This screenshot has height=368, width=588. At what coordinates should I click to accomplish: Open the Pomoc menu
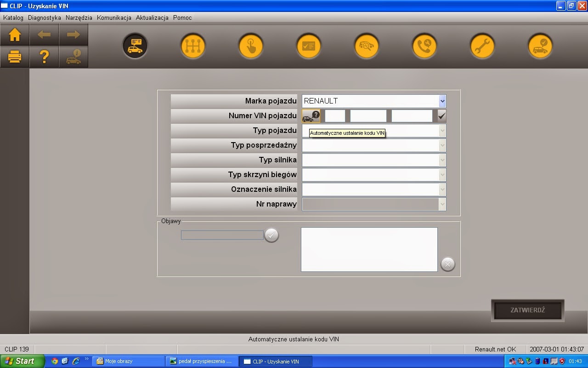point(182,17)
